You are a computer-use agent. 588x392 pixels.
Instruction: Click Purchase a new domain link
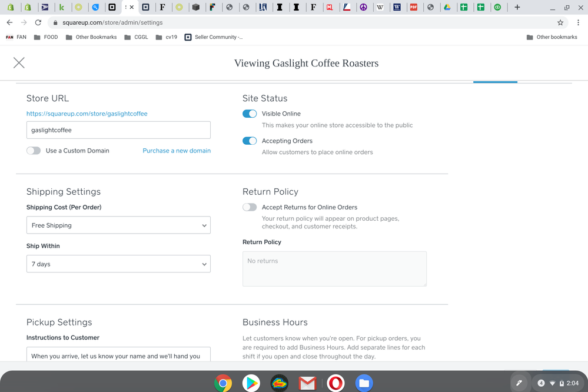177,151
